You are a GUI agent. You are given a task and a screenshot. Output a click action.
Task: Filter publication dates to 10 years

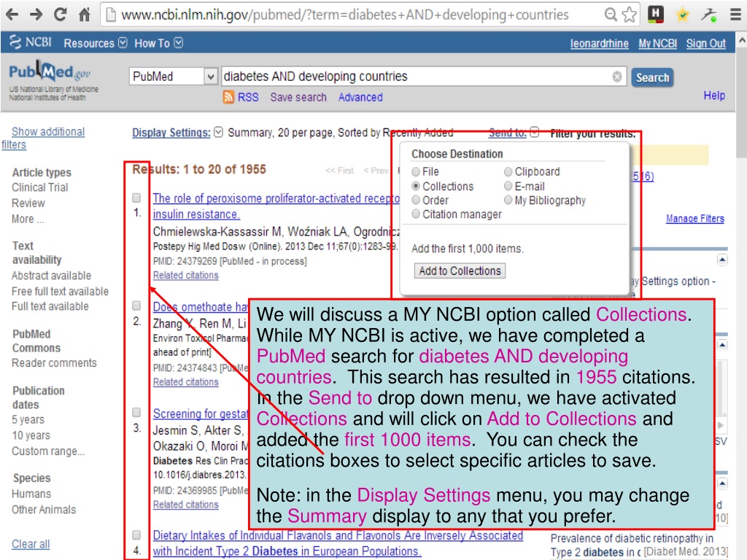[x=31, y=435]
